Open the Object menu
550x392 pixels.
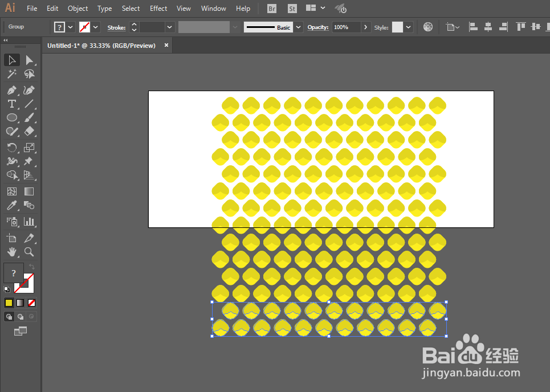point(78,9)
